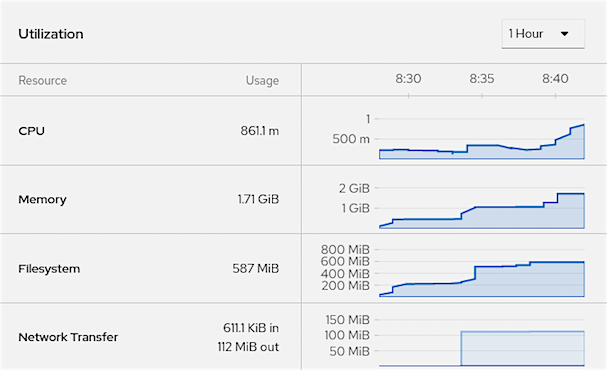
Task: Click the Memory resource label
Action: pos(42,199)
